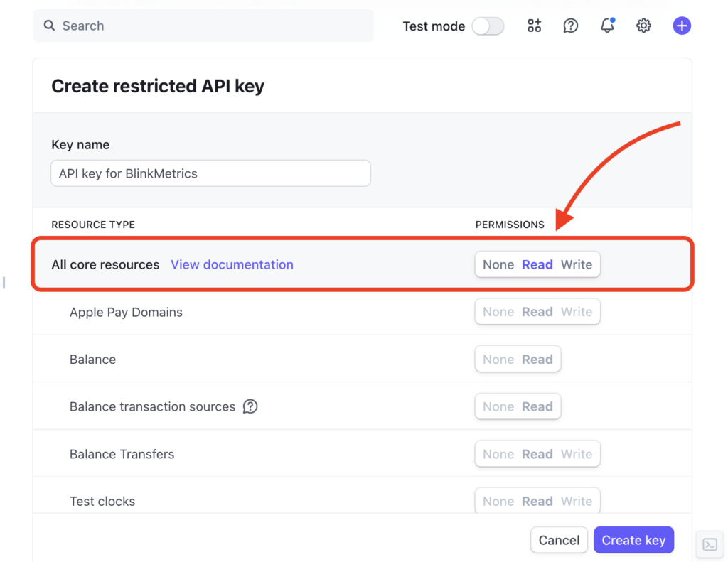This screenshot has width=728, height=562.
Task: Choose None for Balance permission
Action: (x=498, y=360)
